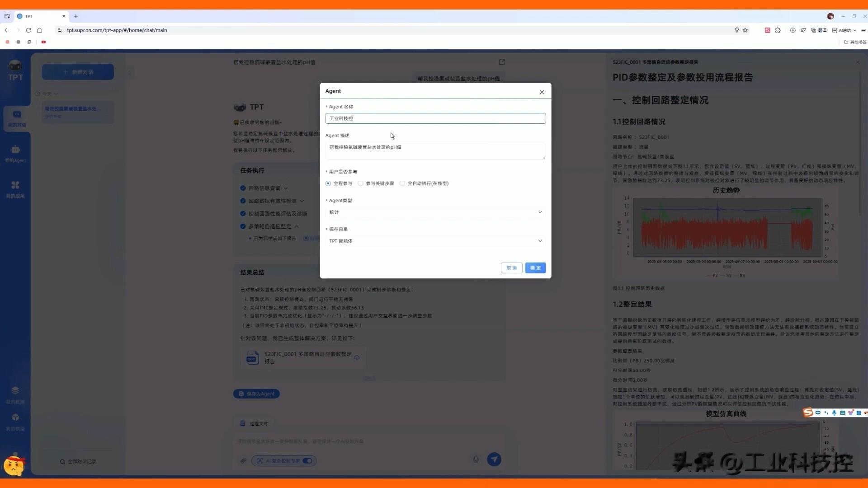The width and height of the screenshot is (868, 488).
Task: Bookmark page with star icon
Action: (x=745, y=30)
